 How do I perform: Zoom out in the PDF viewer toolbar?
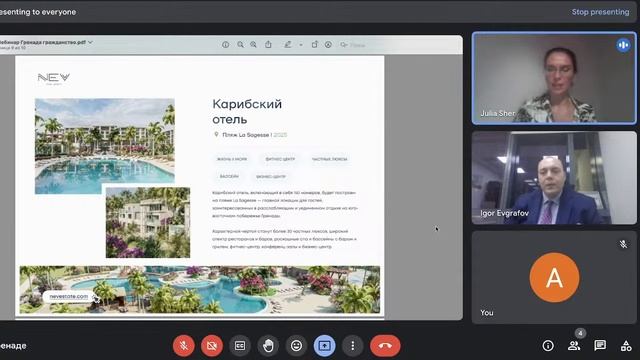(240, 45)
